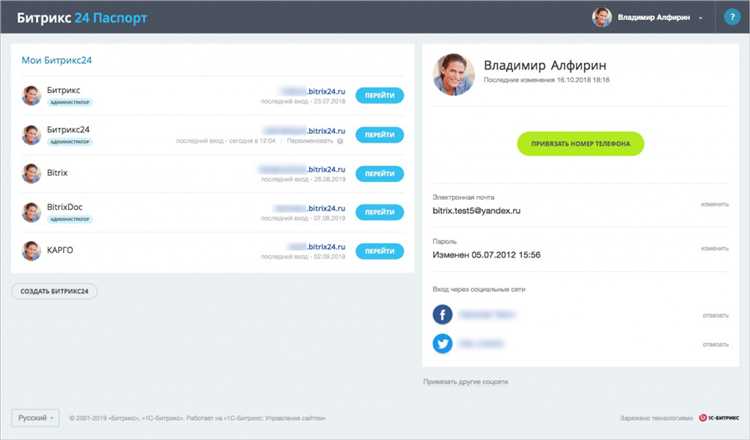Click the header user avatar

(602, 17)
